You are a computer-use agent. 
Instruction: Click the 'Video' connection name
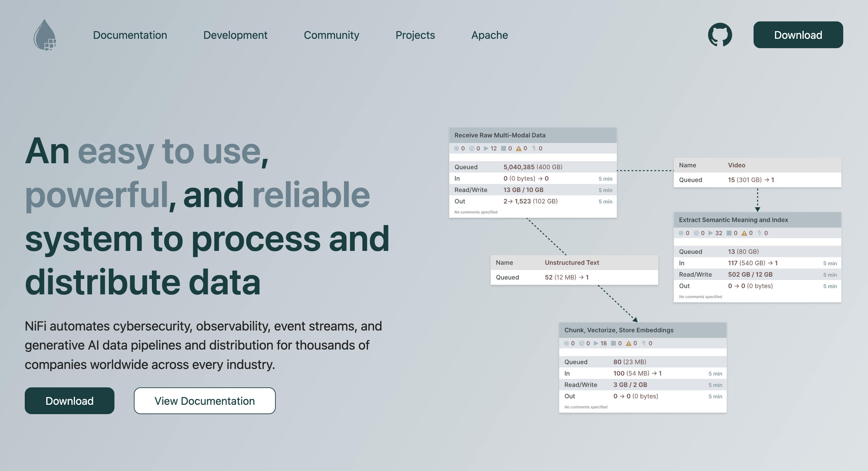[x=736, y=165]
